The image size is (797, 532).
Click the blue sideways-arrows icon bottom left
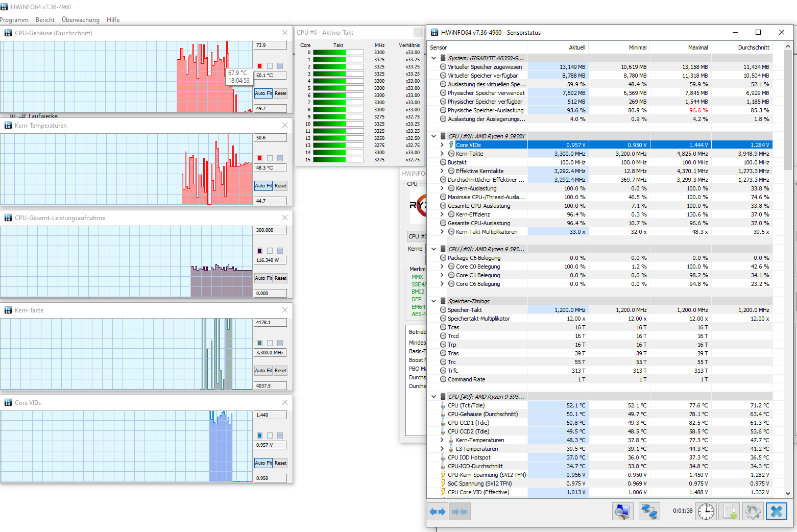click(x=438, y=511)
